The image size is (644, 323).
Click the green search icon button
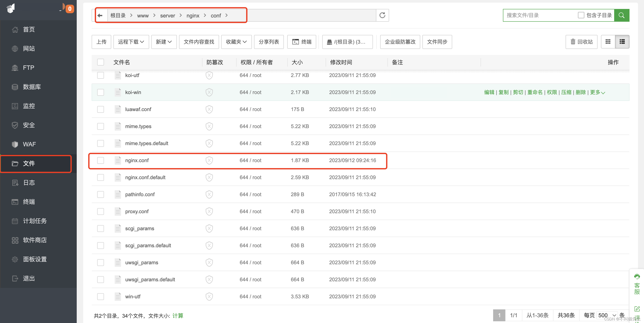click(621, 16)
